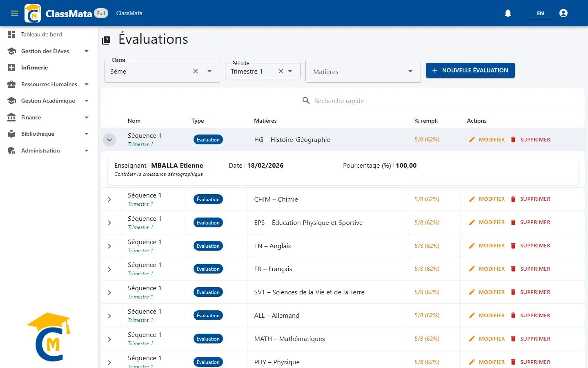This screenshot has height=368, width=588.
Task: Expand Bibliothèque sidebar menu
Action: click(49, 134)
